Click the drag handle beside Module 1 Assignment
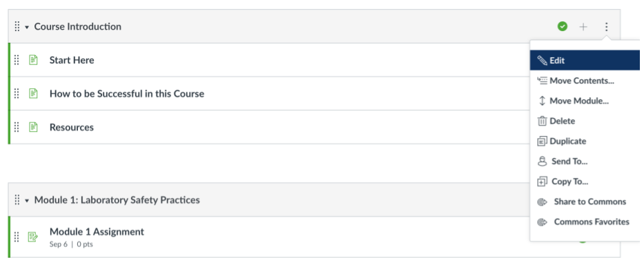Image resolution: width=644 pixels, height=258 pixels. pyautogui.click(x=17, y=237)
